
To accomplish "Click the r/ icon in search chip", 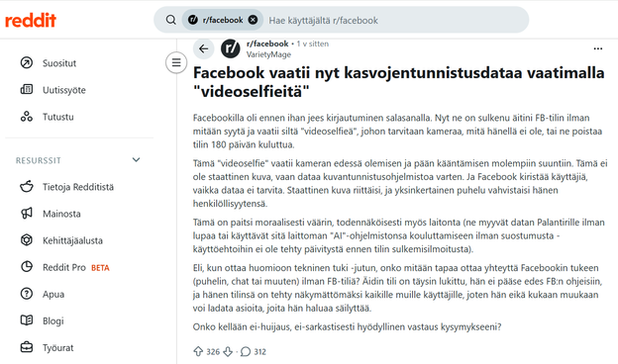I will tap(193, 20).
